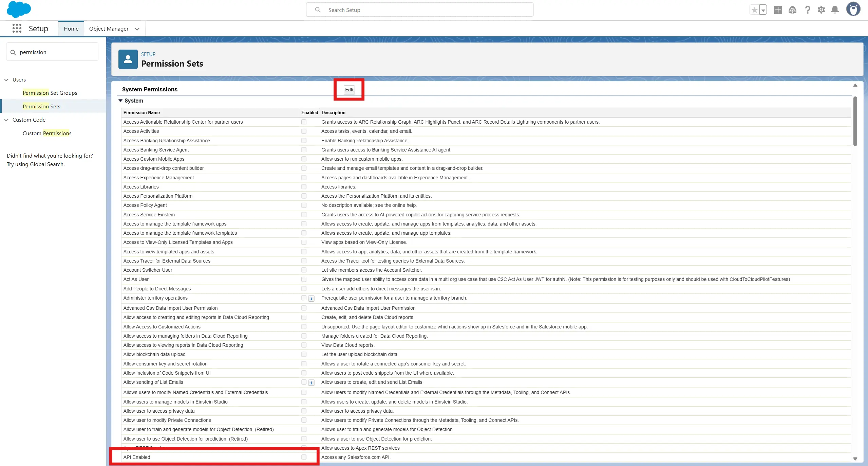The height and width of the screenshot is (466, 868).
Task: Click the Access Activities checkbox
Action: point(304,131)
